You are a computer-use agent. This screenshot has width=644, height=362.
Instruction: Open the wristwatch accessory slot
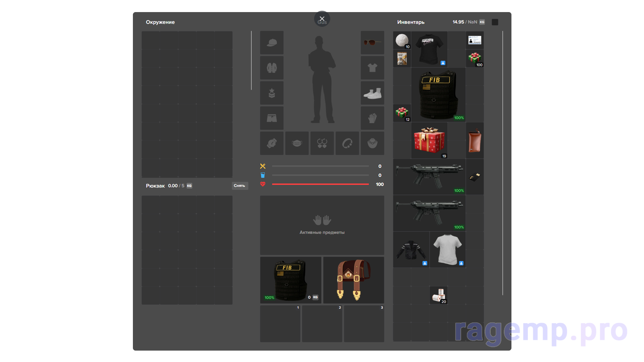(x=271, y=143)
